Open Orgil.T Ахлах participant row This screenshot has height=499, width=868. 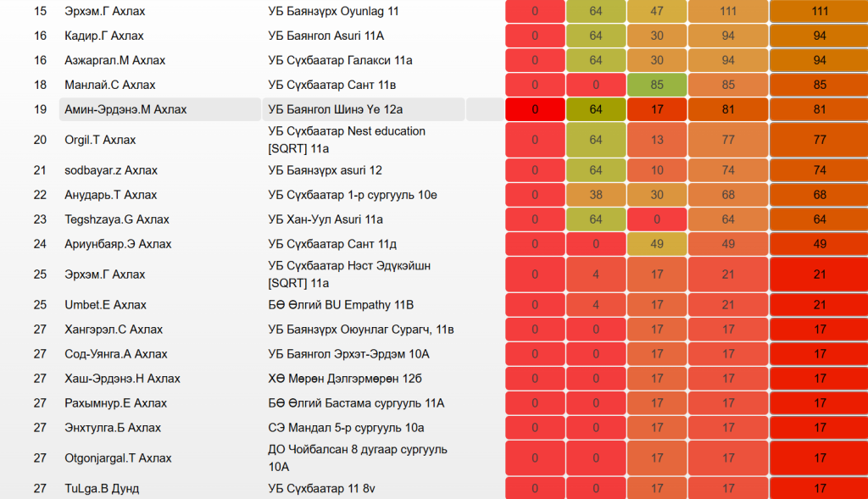[x=100, y=140]
